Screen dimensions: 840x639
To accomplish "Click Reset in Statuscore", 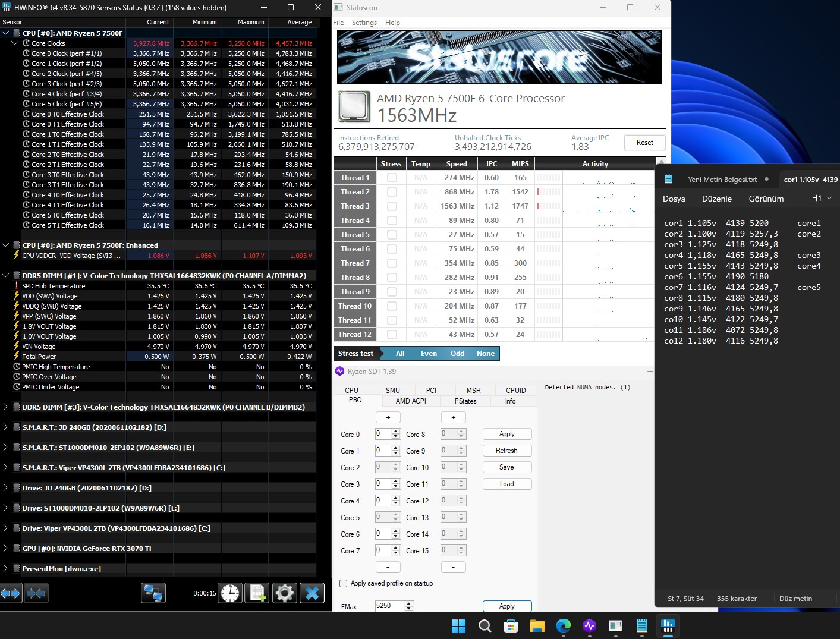I will 645,143.
